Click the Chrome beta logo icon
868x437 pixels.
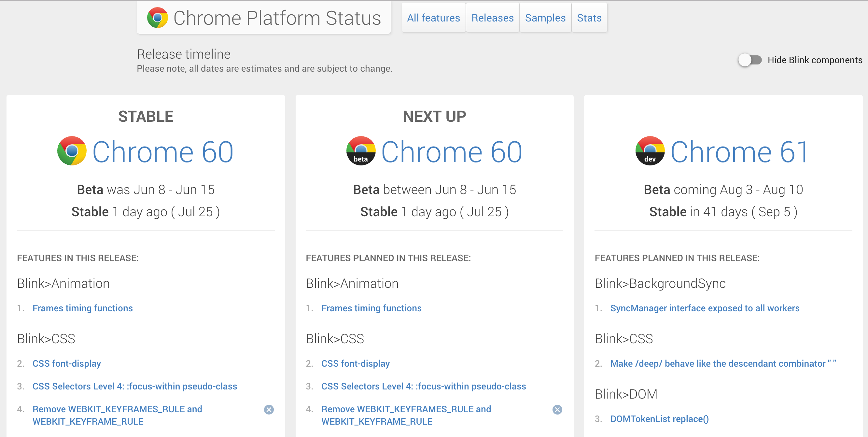[x=361, y=151]
